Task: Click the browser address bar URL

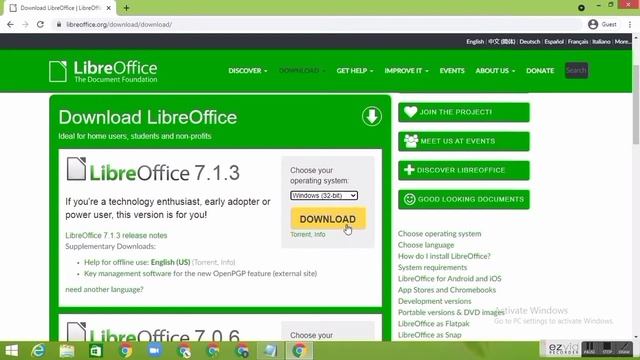Action: pos(119,24)
